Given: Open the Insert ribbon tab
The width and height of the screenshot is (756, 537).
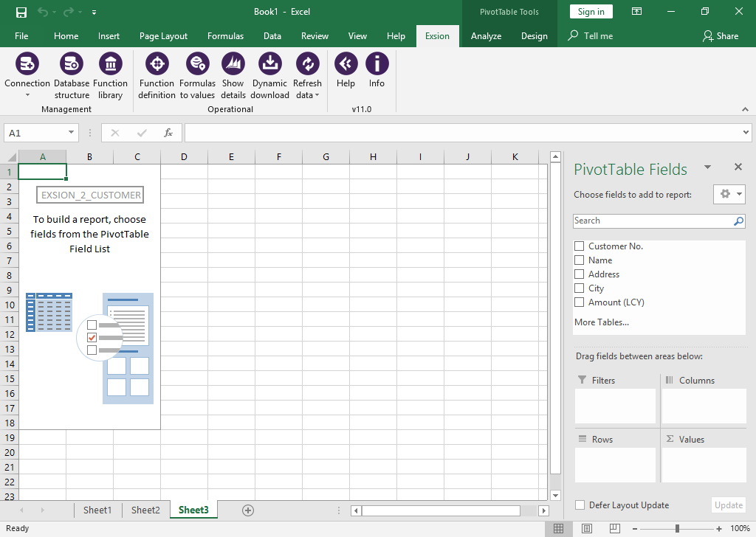Looking at the screenshot, I should click(x=109, y=36).
